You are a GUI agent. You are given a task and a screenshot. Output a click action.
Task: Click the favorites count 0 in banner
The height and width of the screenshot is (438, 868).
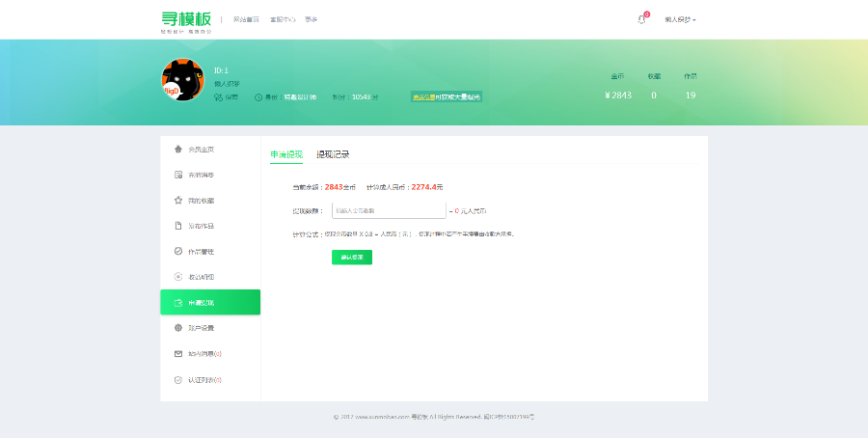654,96
